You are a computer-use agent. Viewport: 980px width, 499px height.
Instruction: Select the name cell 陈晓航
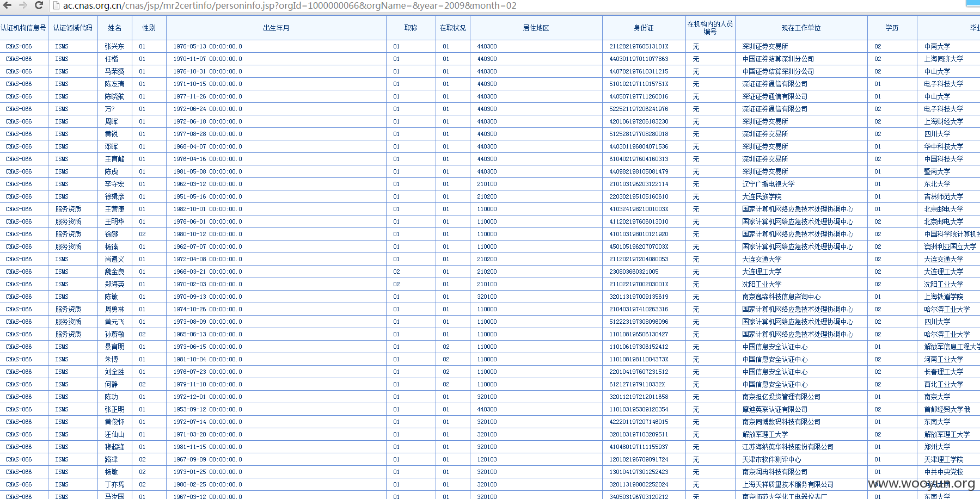coord(115,96)
